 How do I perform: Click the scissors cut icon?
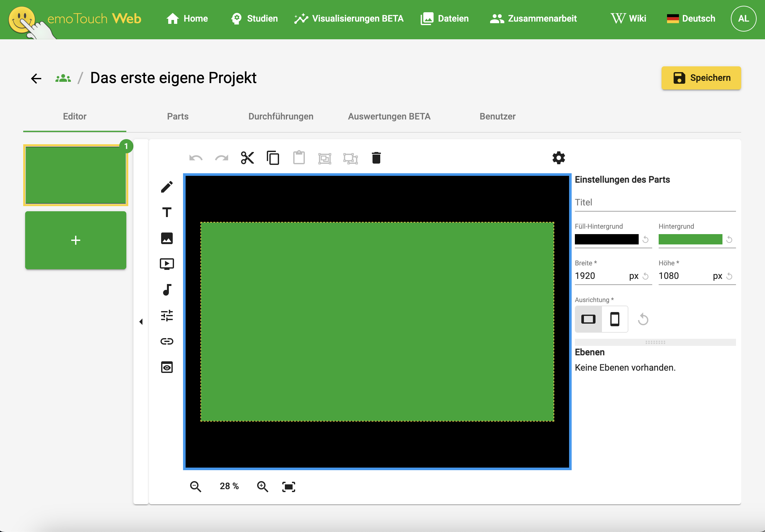(247, 158)
